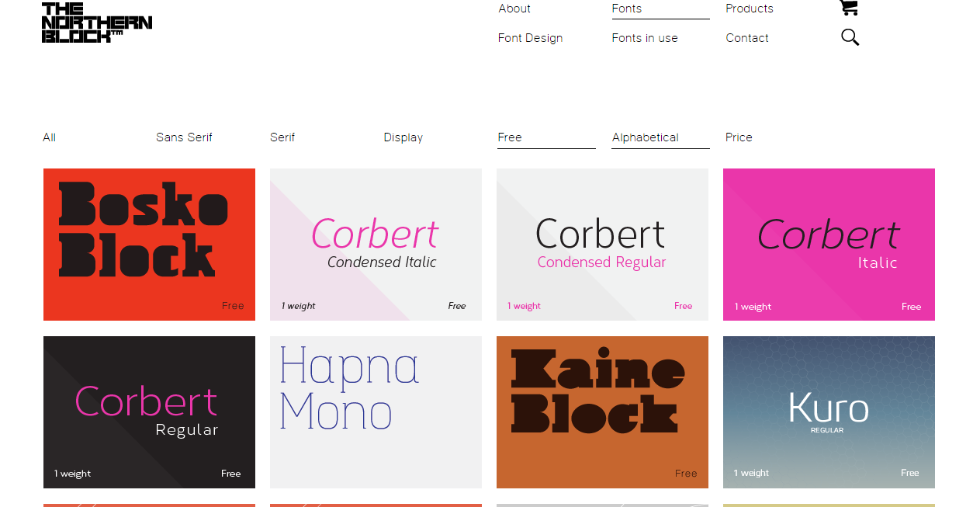Select the Free filter
The height and width of the screenshot is (507, 980).
click(510, 137)
